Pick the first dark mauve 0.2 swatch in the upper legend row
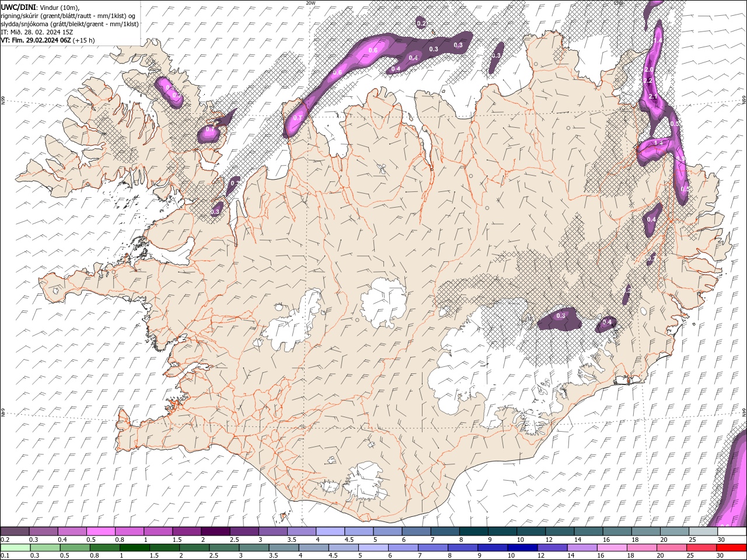Image resolution: width=747 pixels, height=560 pixels. [15, 531]
